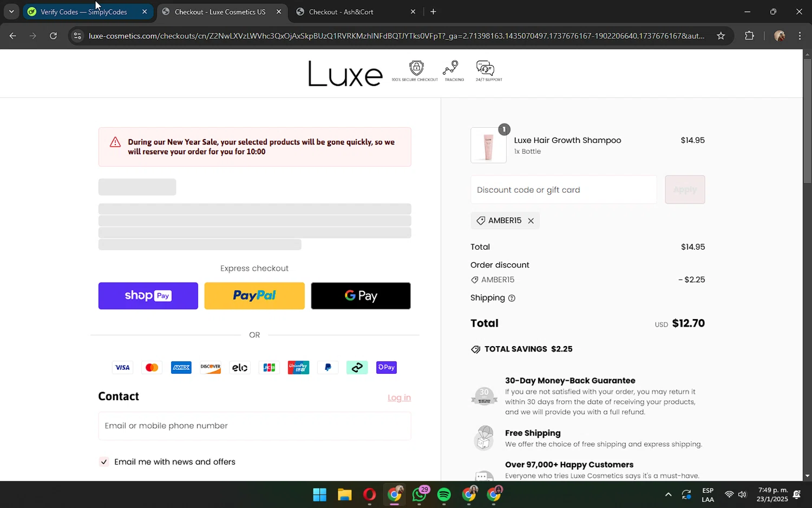Image resolution: width=812 pixels, height=508 pixels.
Task: Pay with Google Pay express button
Action: point(361,296)
